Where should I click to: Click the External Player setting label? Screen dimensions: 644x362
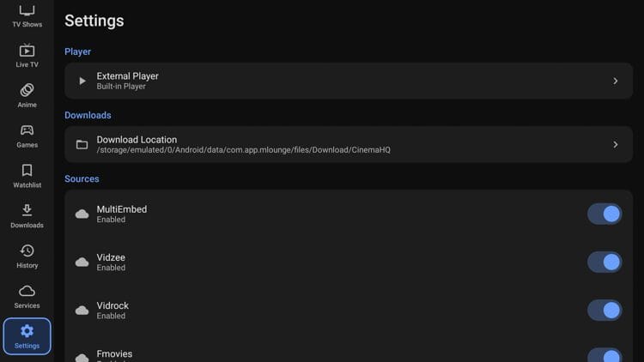(127, 76)
